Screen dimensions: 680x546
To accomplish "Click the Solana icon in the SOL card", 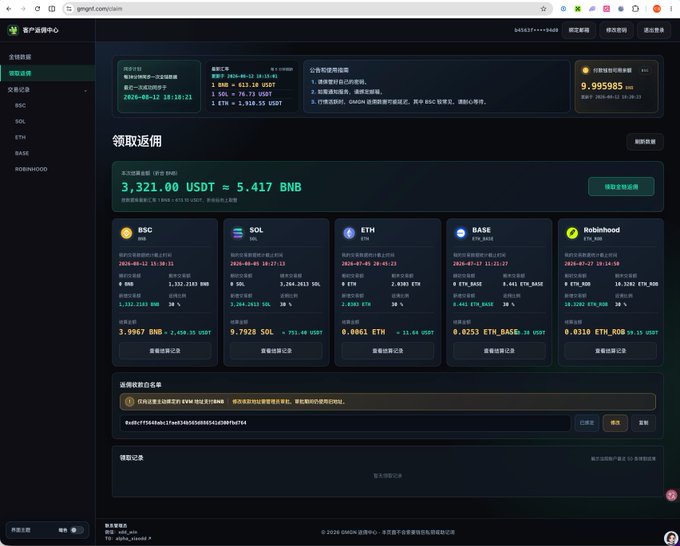I will tap(238, 233).
